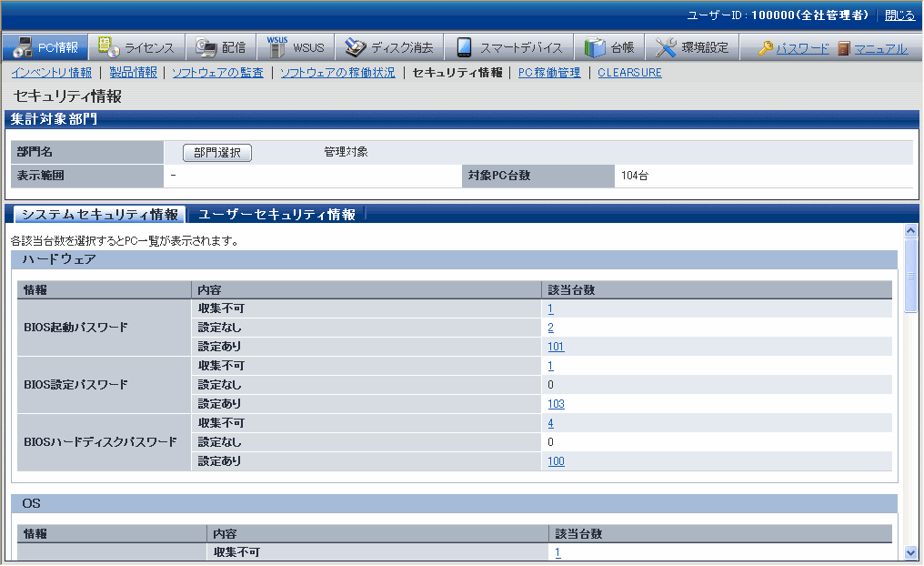The image size is (924, 566).
Task: Click the scrollbar up arrow
Action: click(x=911, y=231)
